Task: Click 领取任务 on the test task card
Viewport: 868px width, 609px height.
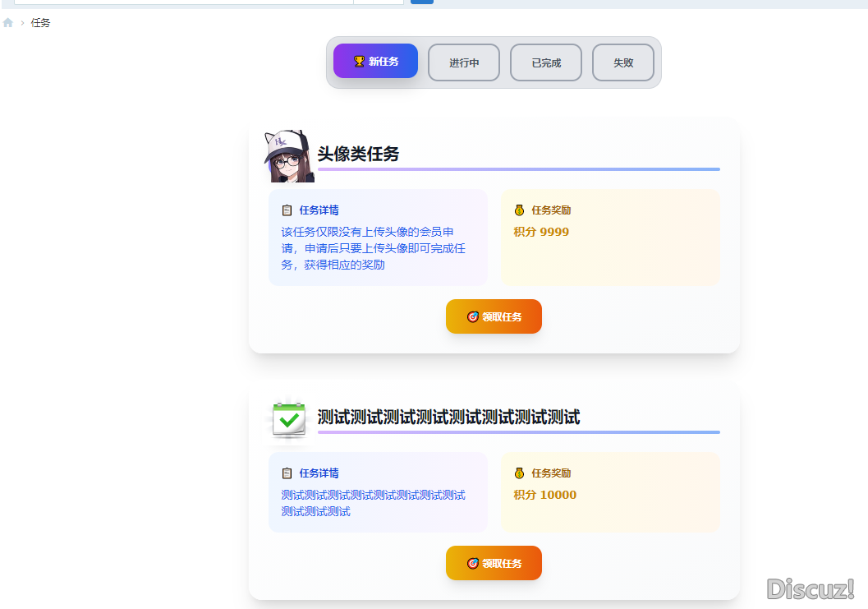Action: 494,563
